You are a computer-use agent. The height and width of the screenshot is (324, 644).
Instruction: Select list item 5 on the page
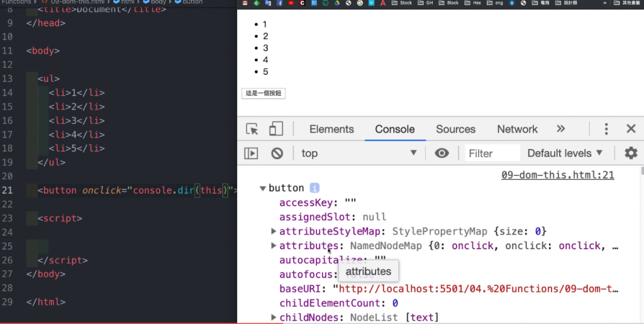click(x=265, y=72)
